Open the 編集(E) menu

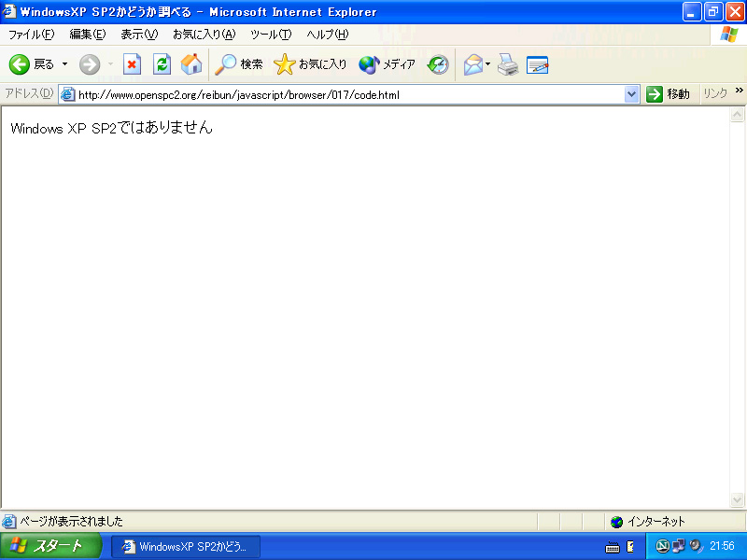(x=88, y=35)
